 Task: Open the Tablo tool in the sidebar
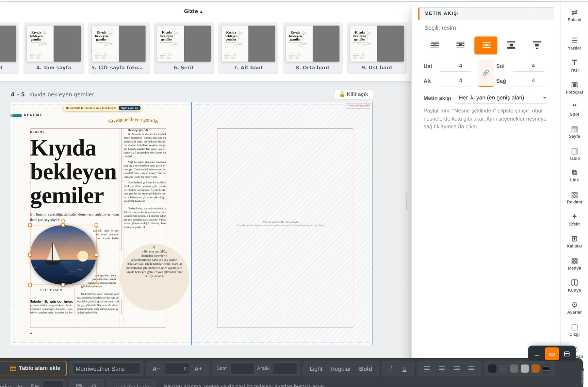(574, 154)
